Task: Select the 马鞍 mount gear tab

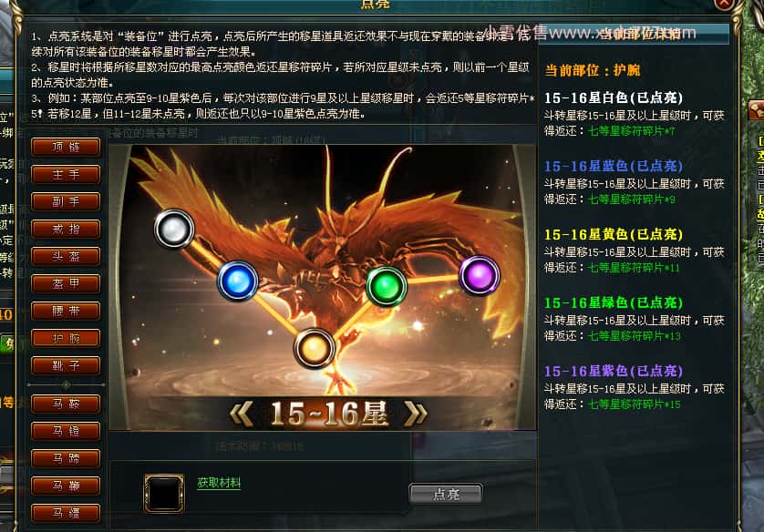Action: point(66,404)
